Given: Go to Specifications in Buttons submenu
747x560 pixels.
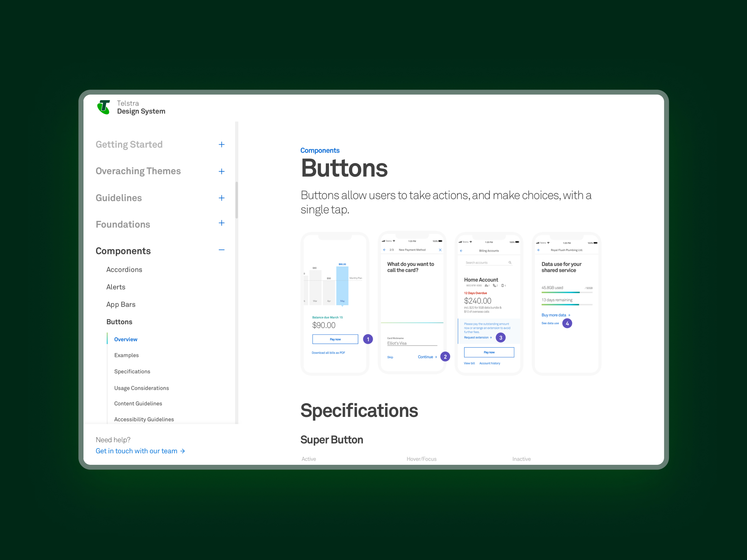Looking at the screenshot, I should pyautogui.click(x=132, y=371).
